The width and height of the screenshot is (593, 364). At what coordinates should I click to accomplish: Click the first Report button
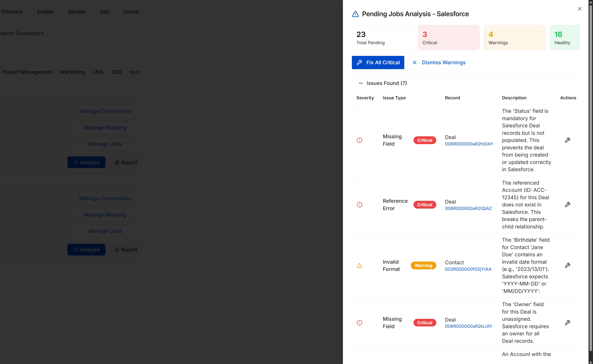[x=126, y=162]
